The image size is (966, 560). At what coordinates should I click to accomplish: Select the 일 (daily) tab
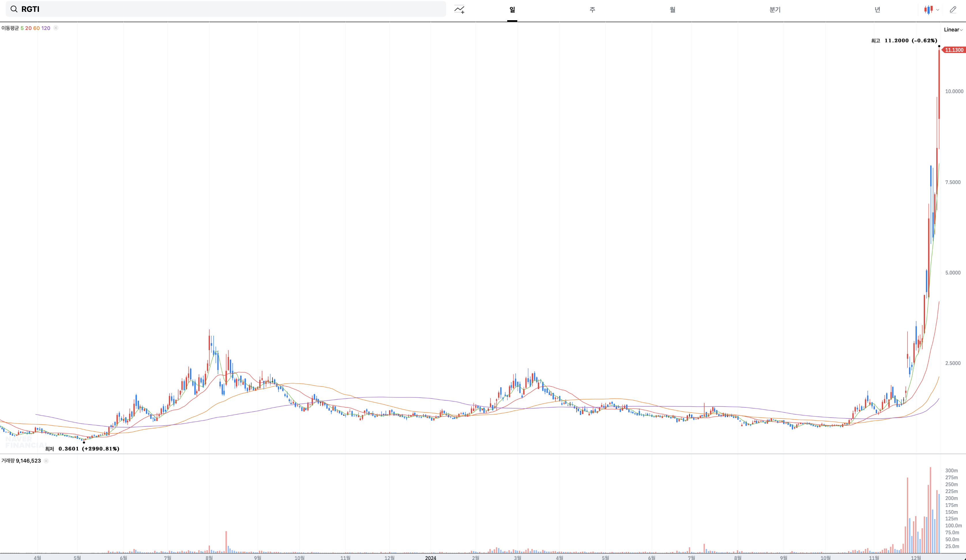click(x=512, y=10)
